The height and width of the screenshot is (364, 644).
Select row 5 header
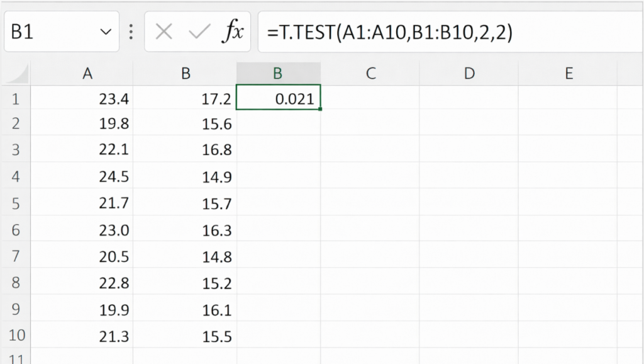16,203
